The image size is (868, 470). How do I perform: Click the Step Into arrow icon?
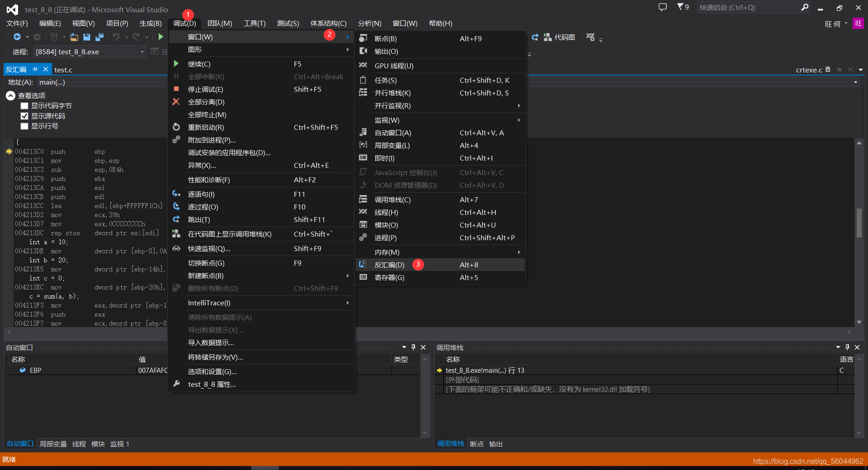click(x=176, y=194)
